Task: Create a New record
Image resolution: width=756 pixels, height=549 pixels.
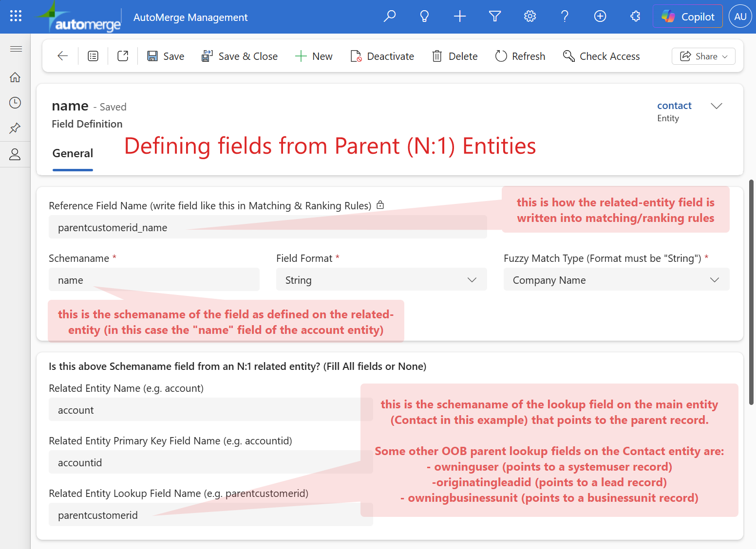Action: [x=314, y=56]
